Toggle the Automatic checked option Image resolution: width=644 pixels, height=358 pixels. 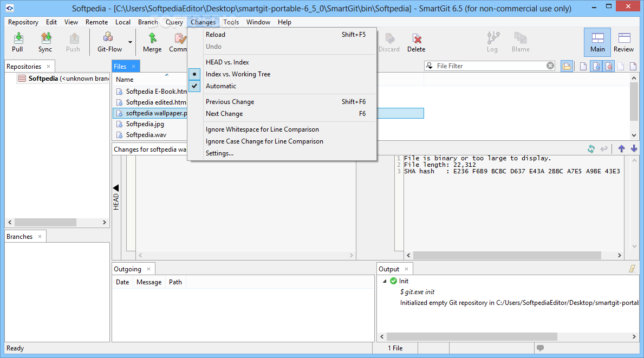(x=282, y=86)
